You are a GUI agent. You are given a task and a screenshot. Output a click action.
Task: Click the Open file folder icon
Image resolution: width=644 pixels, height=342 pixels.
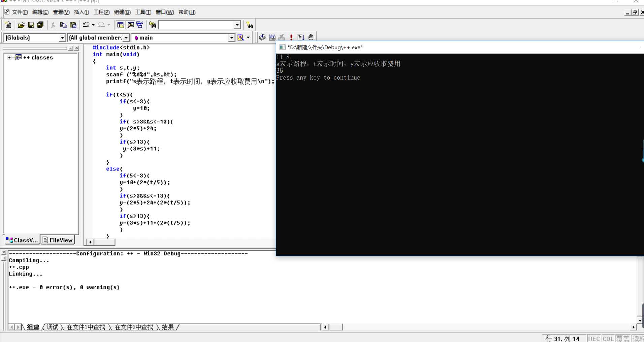[x=21, y=25]
